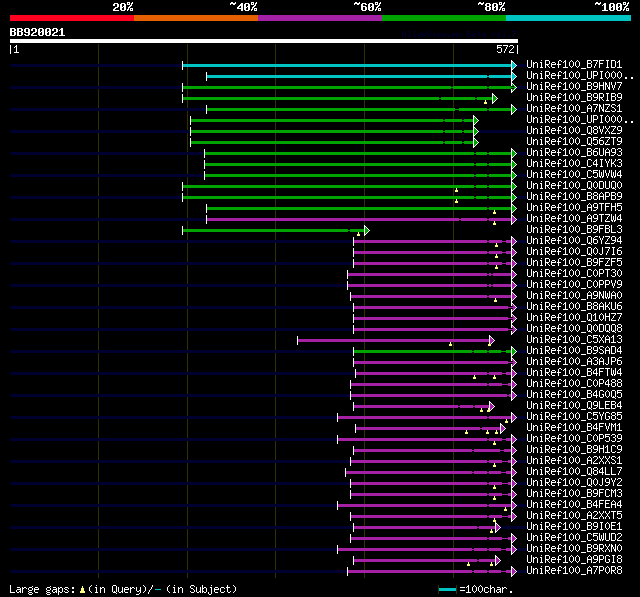Click the arrowhead ending the Q56ZT9 alignment
The width and height of the screenshot is (640, 597).
[476, 142]
